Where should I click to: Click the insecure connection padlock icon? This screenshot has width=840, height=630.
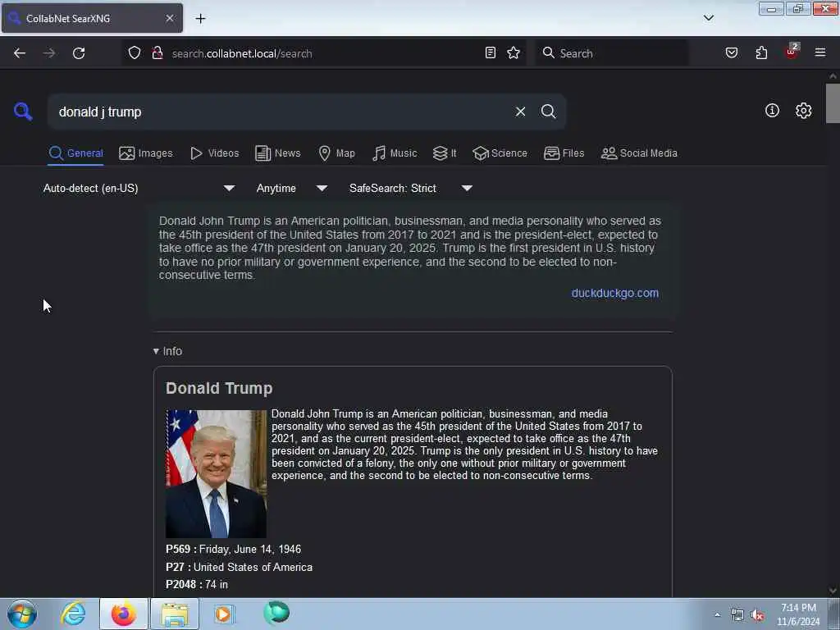tap(157, 53)
